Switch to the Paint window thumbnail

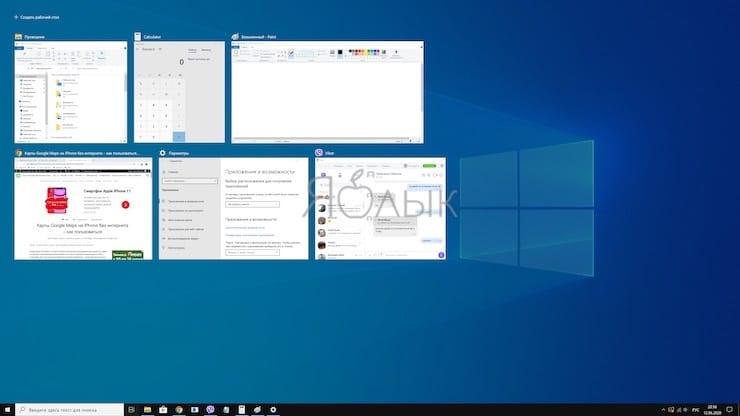tap(328, 92)
